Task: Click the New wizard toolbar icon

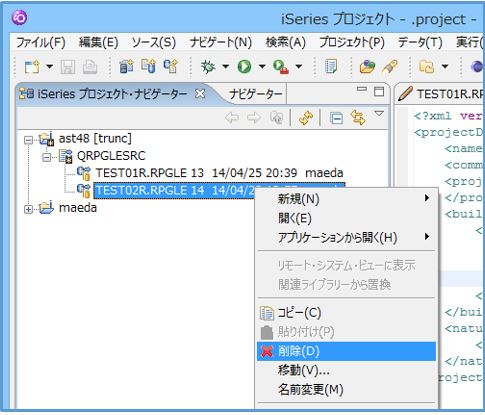Action: (x=32, y=67)
